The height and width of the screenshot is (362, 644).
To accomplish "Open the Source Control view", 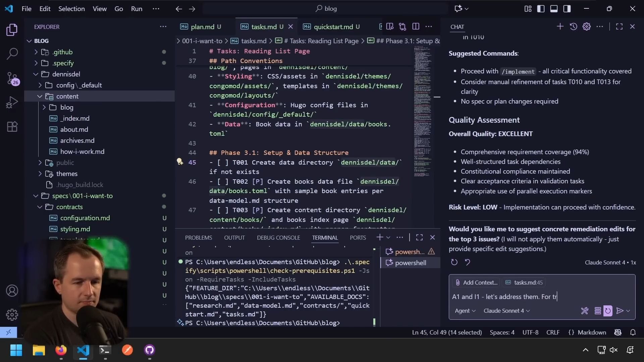I will (12, 78).
